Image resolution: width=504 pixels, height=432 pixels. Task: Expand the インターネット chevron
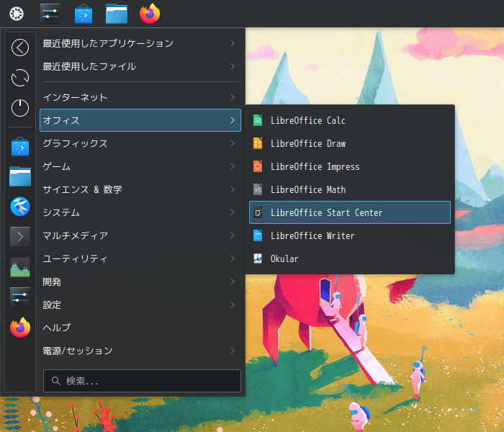233,97
